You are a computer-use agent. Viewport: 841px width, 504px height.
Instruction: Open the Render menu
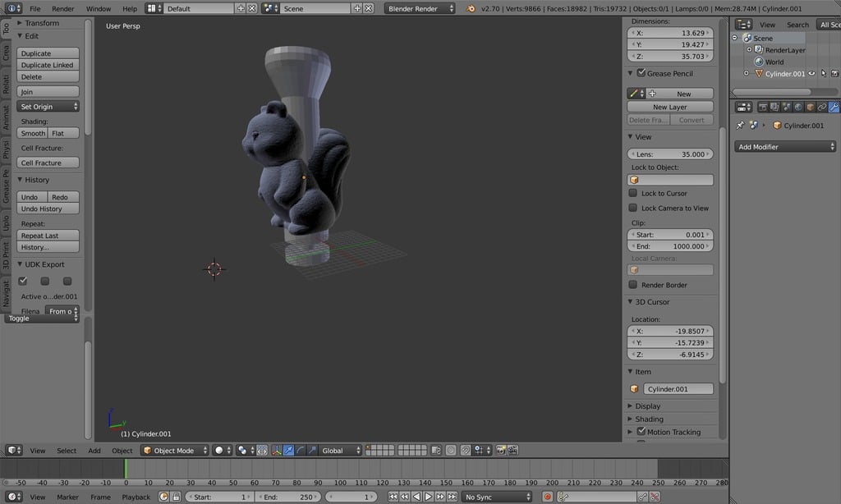(62, 8)
